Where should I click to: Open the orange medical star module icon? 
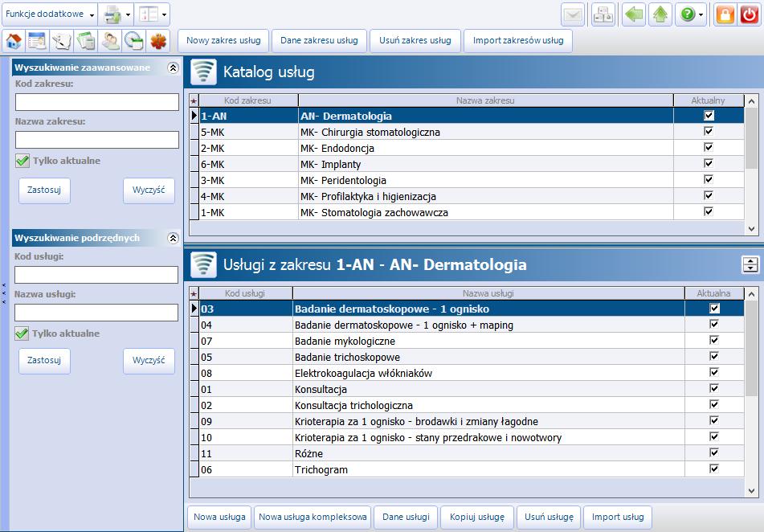pos(158,41)
